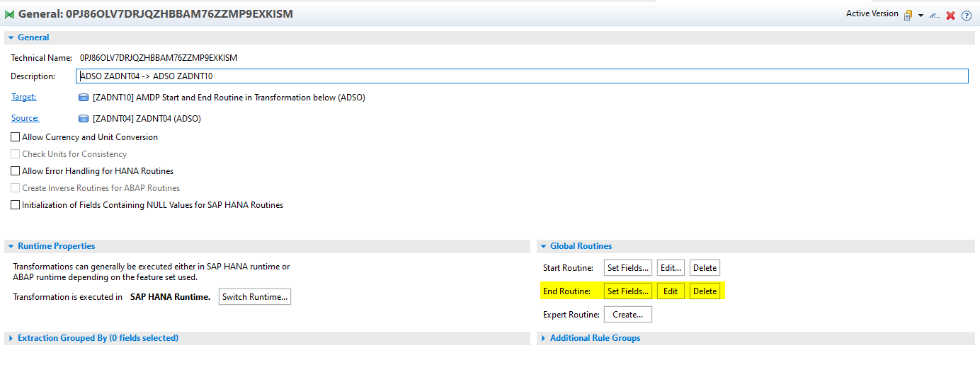This screenshot has height=384, width=980.
Task: Expand the Additional Rule Groups section
Action: tap(543, 338)
